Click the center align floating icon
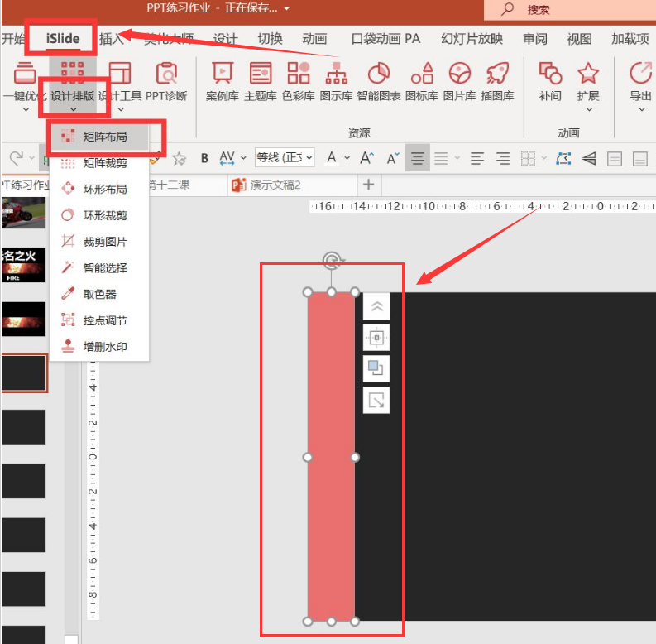656x644 pixels. (376, 338)
